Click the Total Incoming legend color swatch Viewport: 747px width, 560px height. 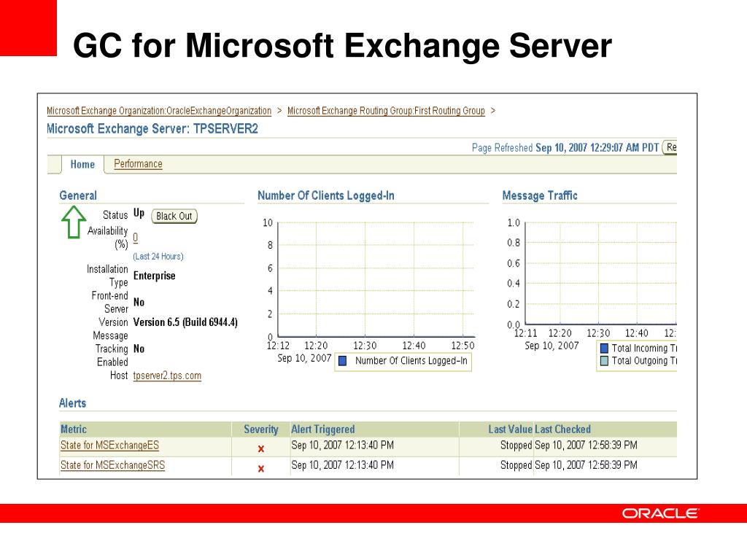604,348
